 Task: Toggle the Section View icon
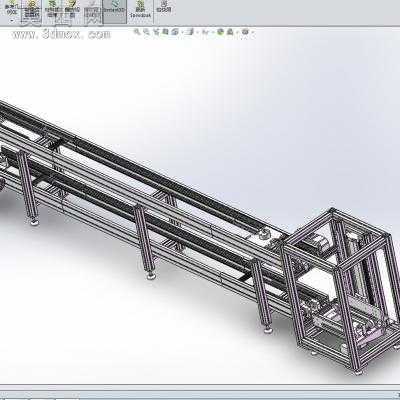pos(165,32)
